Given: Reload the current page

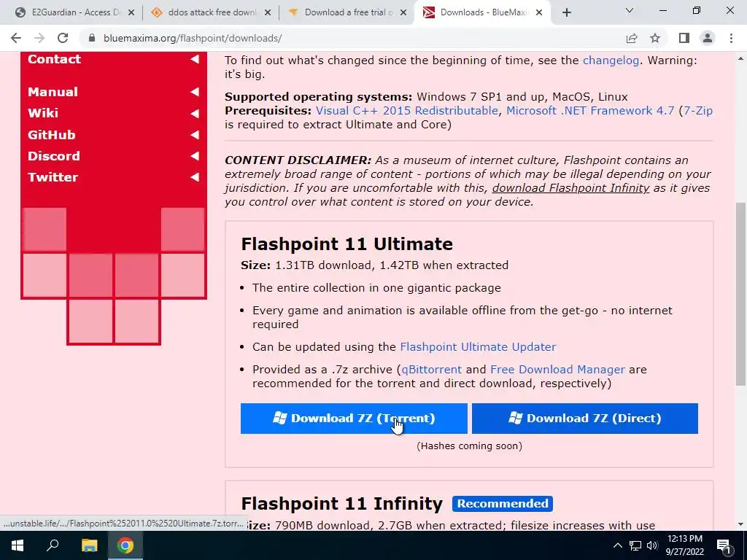Looking at the screenshot, I should 63,38.
